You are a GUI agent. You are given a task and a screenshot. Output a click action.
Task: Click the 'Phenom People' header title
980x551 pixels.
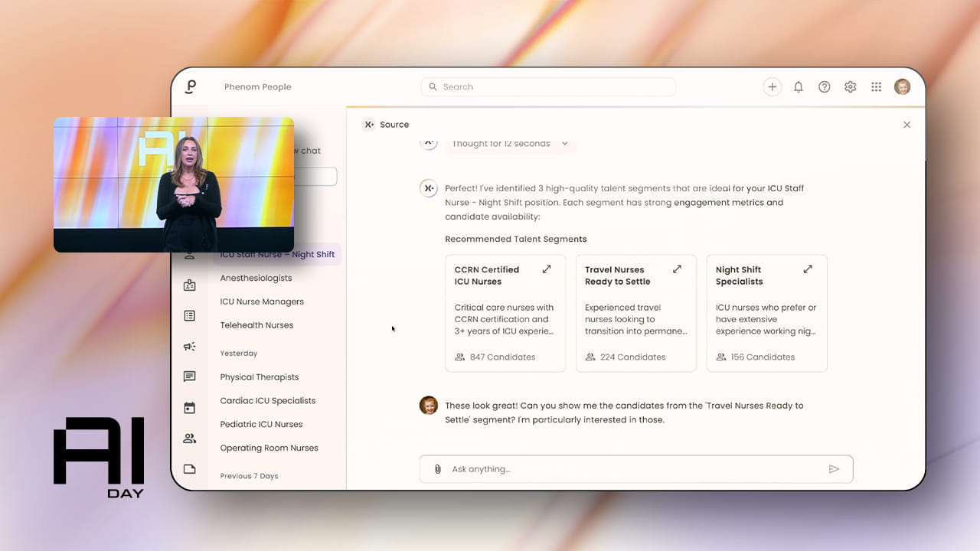(258, 87)
